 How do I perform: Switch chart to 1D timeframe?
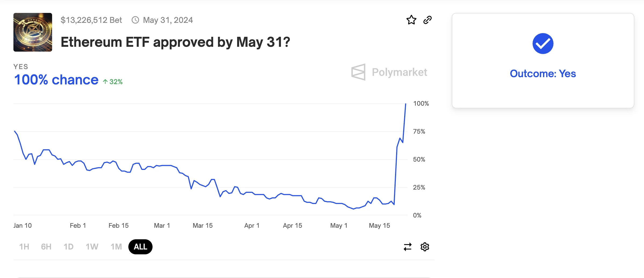(x=68, y=247)
